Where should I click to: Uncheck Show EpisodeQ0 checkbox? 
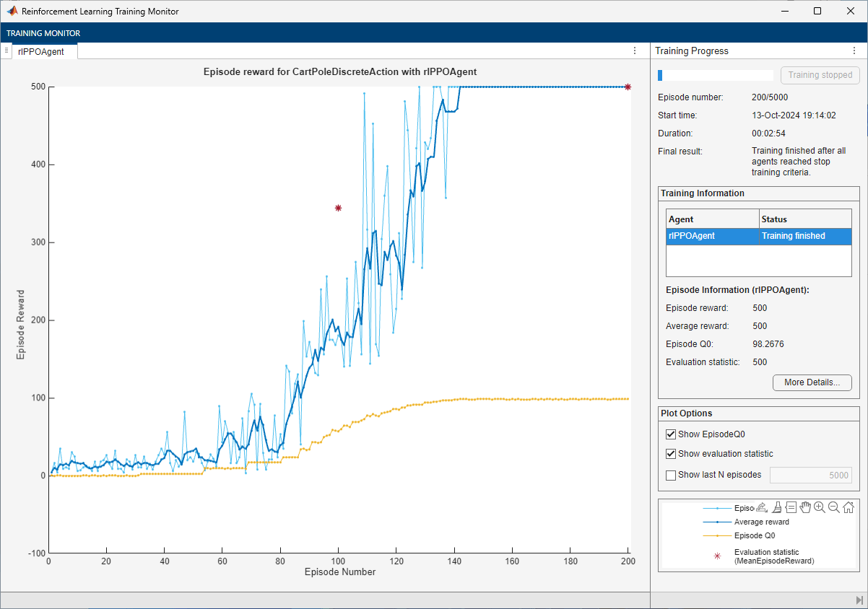[x=671, y=434]
